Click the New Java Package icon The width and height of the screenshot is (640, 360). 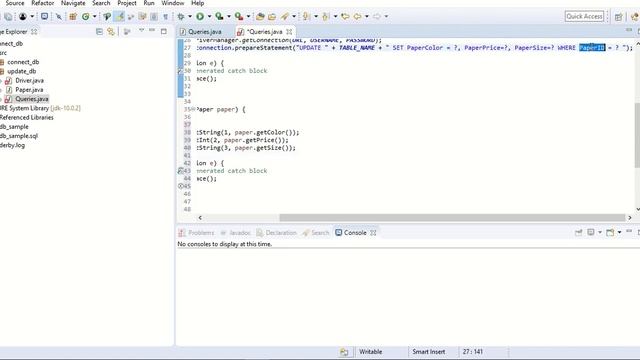click(73, 16)
